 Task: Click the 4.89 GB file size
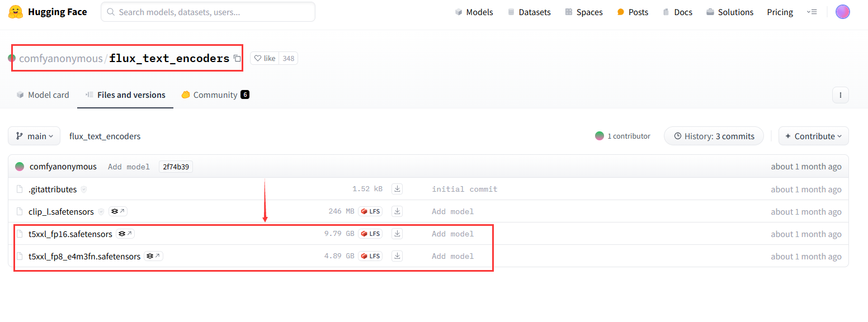tap(339, 257)
